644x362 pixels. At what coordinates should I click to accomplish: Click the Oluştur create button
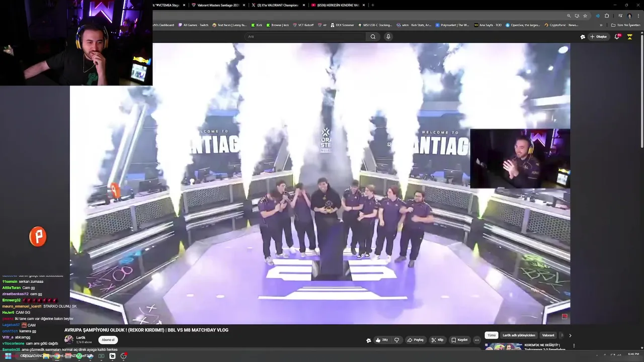(599, 37)
